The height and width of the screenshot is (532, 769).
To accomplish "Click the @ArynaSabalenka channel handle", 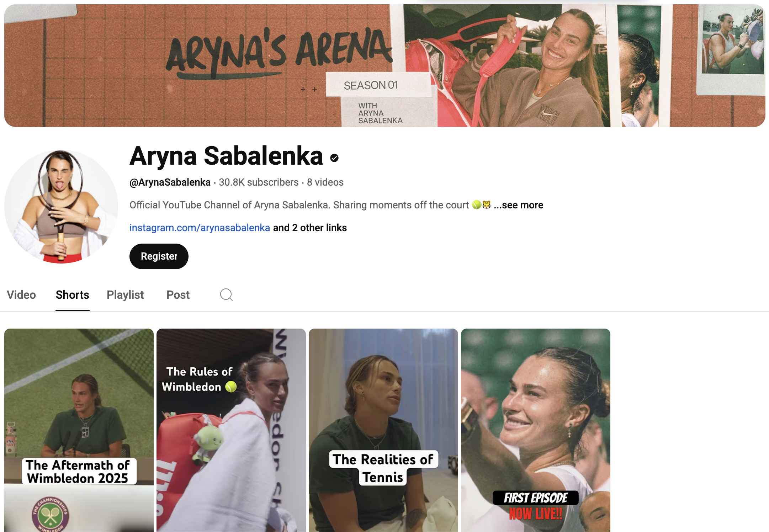I will click(x=170, y=182).
